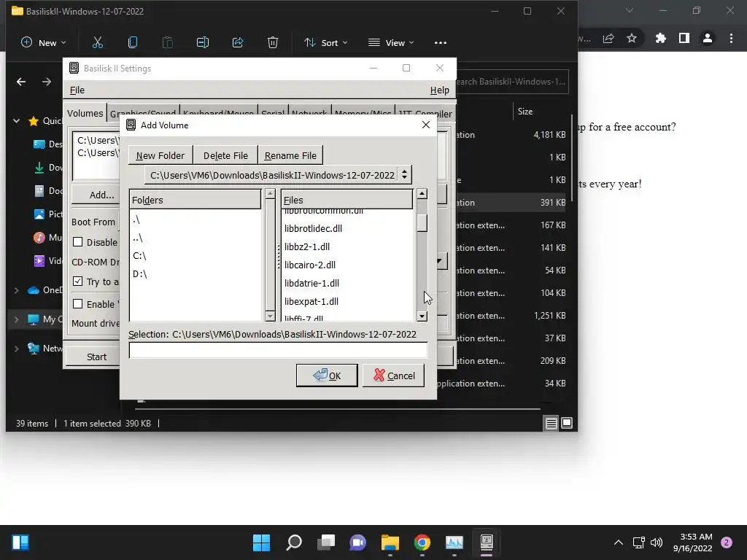Image resolution: width=747 pixels, height=560 pixels.
Task: Switch to large icons view in Explorer status bar
Action: (x=567, y=423)
